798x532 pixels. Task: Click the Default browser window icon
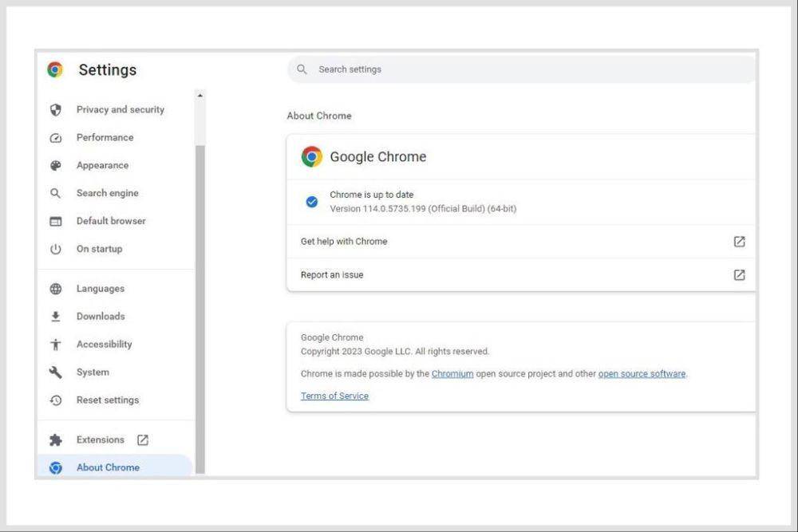tap(56, 221)
